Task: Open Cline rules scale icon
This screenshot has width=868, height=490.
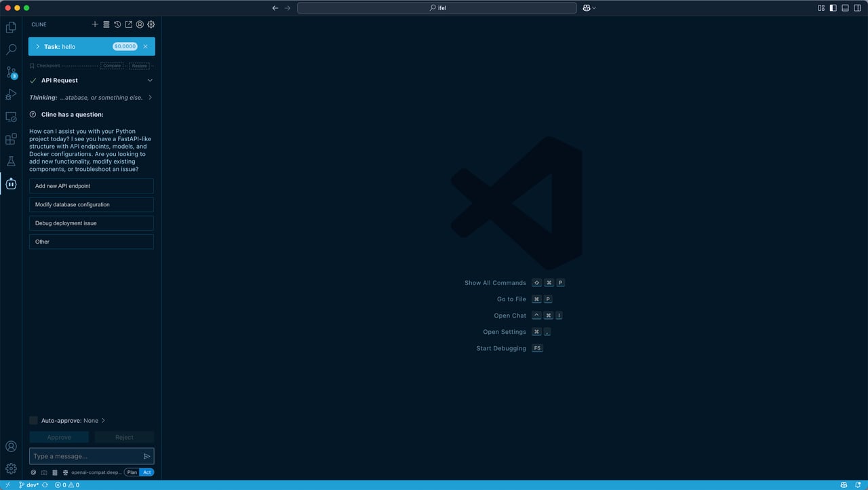Action: click(x=66, y=472)
